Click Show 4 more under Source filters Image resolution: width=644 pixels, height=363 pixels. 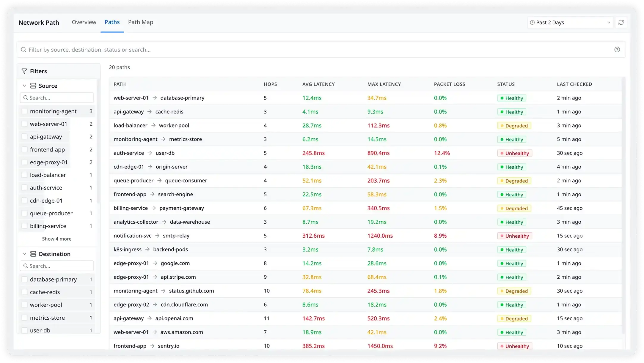pos(57,239)
